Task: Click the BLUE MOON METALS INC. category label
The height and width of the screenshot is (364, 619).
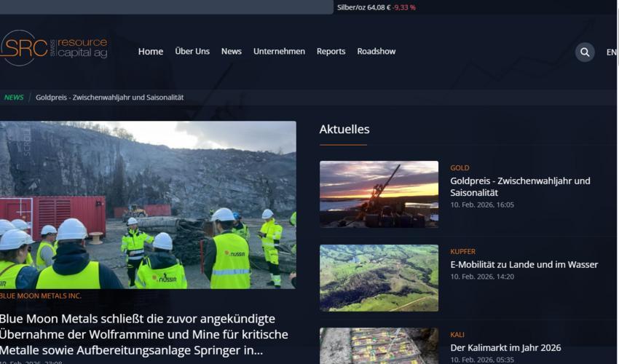Action: pyautogui.click(x=40, y=296)
